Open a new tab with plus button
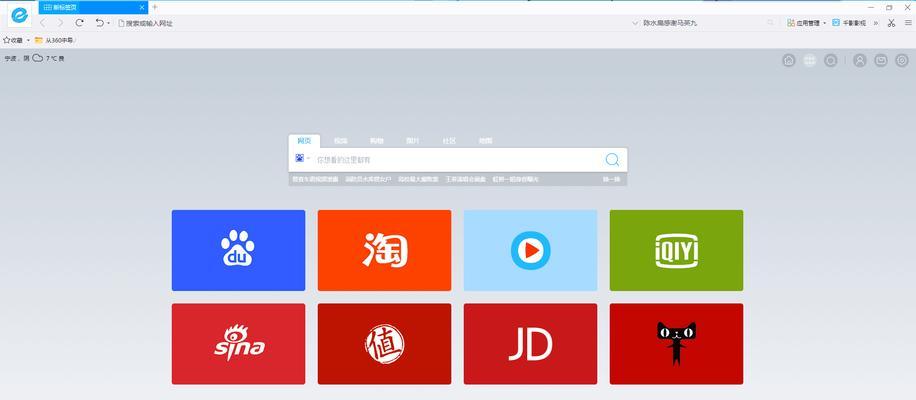The width and height of the screenshot is (916, 400). point(155,7)
